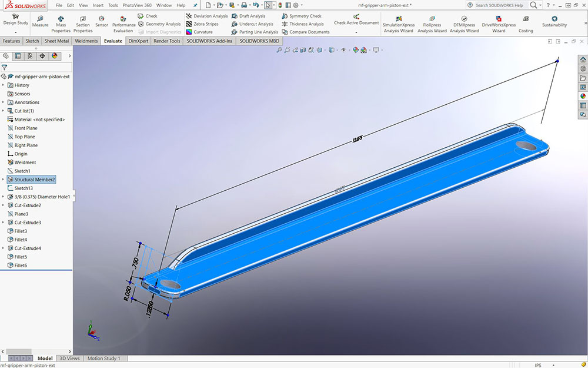Open the Sustainability tool
This screenshot has height=368, width=588.
click(554, 22)
